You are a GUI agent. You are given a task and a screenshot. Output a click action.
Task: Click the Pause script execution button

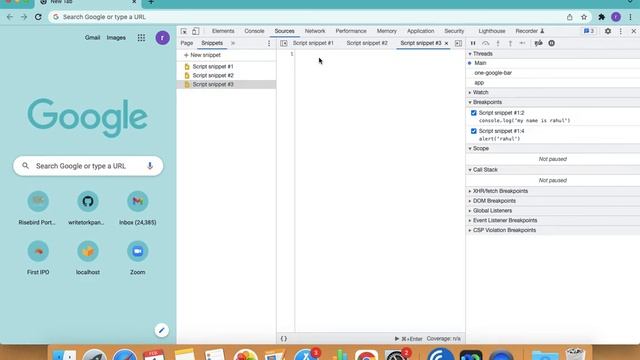tap(473, 43)
